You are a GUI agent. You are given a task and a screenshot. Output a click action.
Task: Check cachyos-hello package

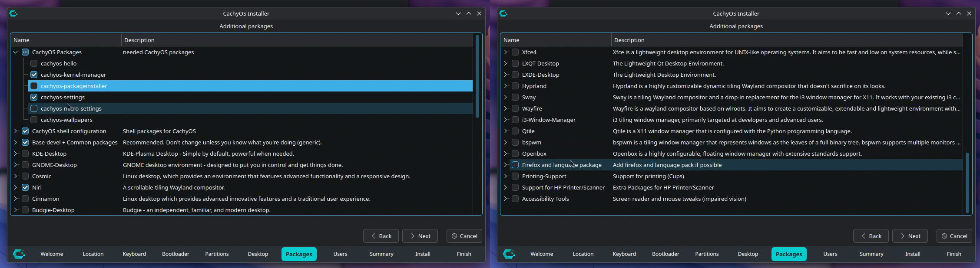coord(34,63)
